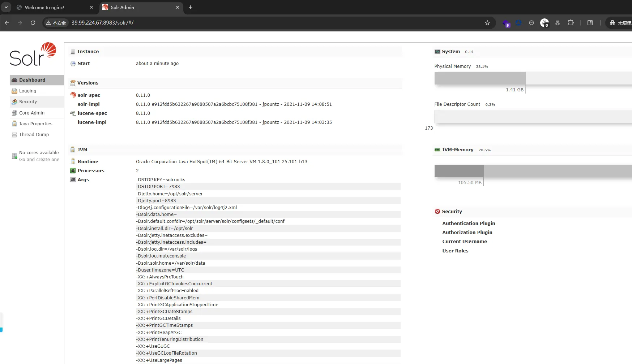Click the Authentication Plugin label

click(469, 224)
